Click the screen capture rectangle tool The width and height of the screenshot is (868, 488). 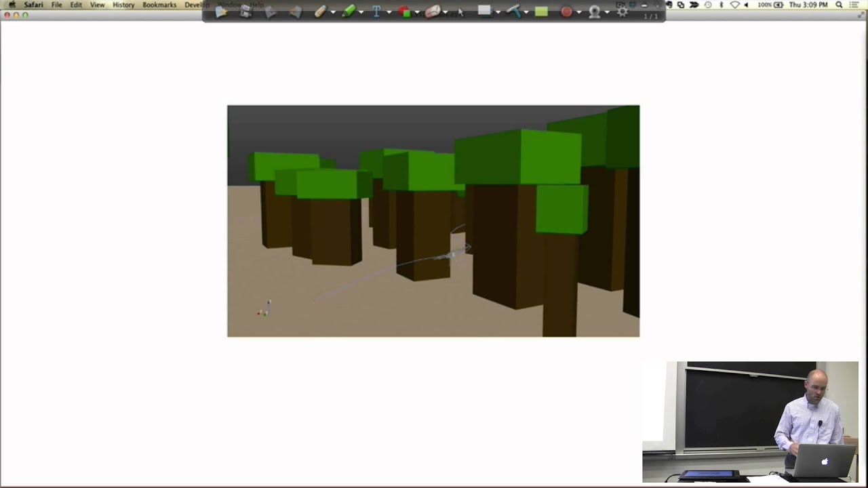(484, 11)
